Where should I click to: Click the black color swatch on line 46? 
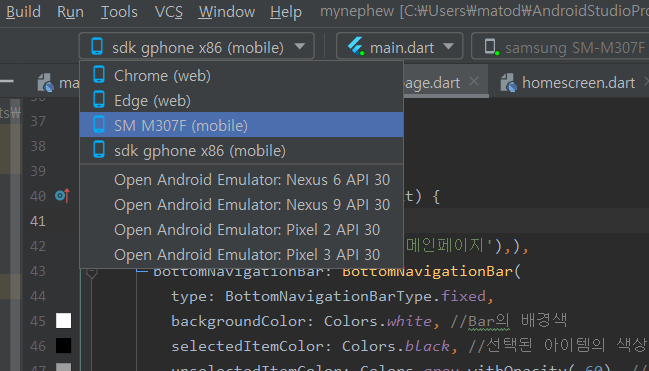pos(63,345)
